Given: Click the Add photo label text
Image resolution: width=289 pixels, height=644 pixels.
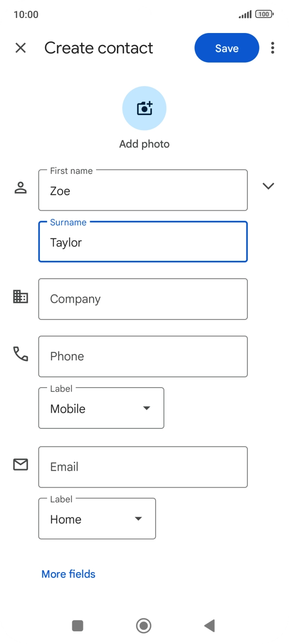Looking at the screenshot, I should tap(144, 144).
